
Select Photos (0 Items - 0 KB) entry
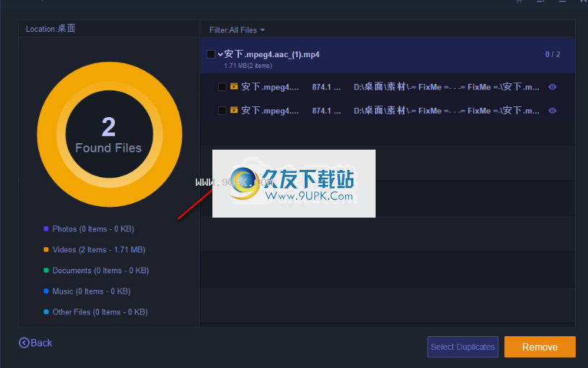pos(93,229)
